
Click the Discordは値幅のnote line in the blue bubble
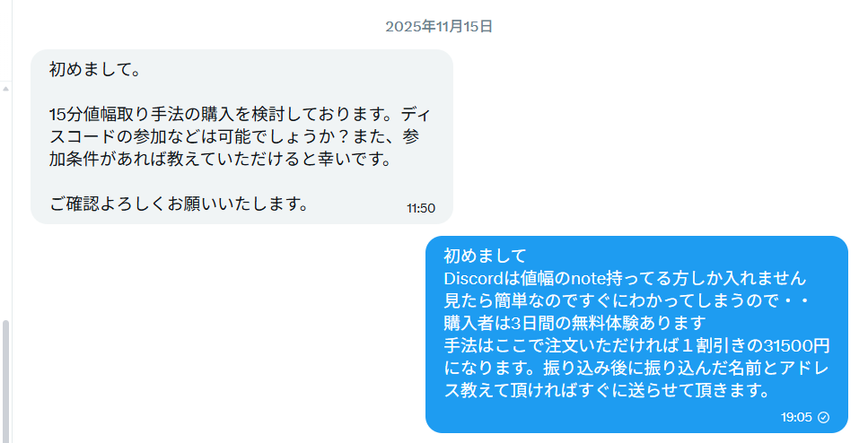click(625, 278)
